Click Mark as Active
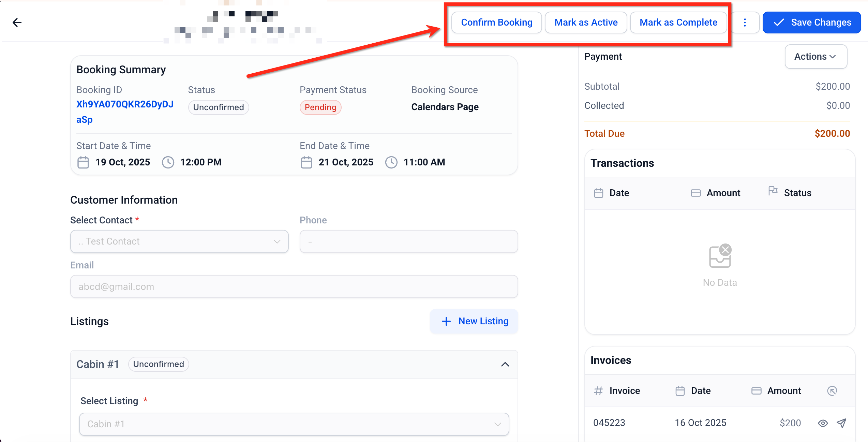Screen dimensions: 868x442 click(586, 23)
